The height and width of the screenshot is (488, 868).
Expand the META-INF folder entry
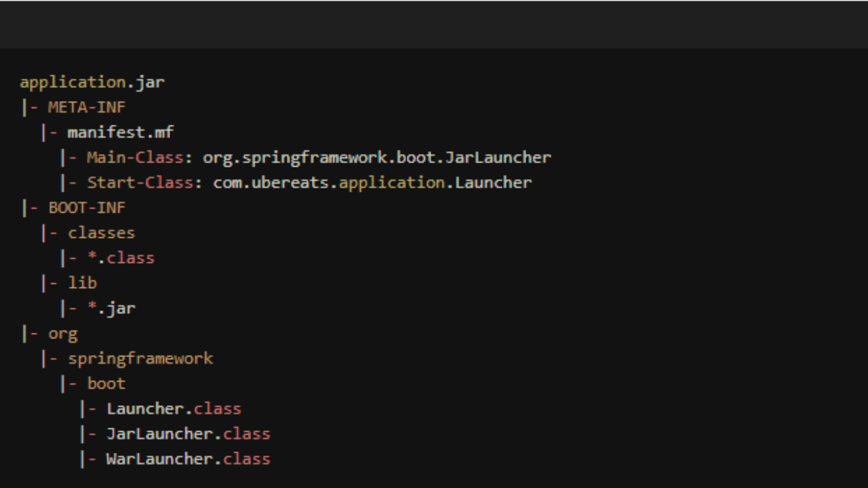click(86, 107)
